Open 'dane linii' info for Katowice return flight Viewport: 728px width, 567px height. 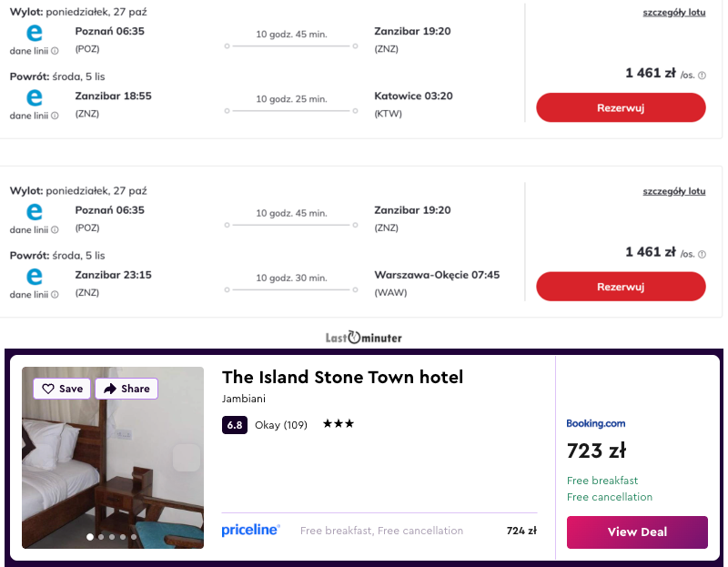click(55, 116)
